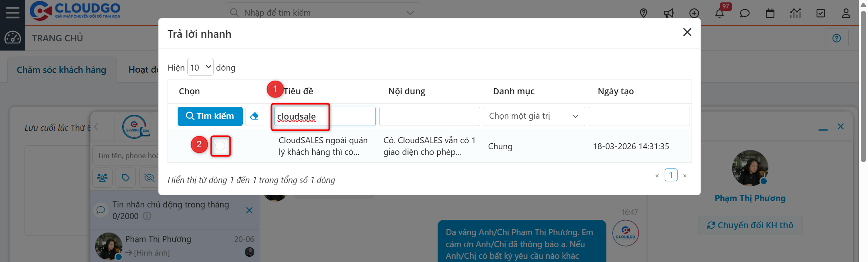Open the megaphone announcements icon
The height and width of the screenshot is (262, 868).
coord(669,13)
